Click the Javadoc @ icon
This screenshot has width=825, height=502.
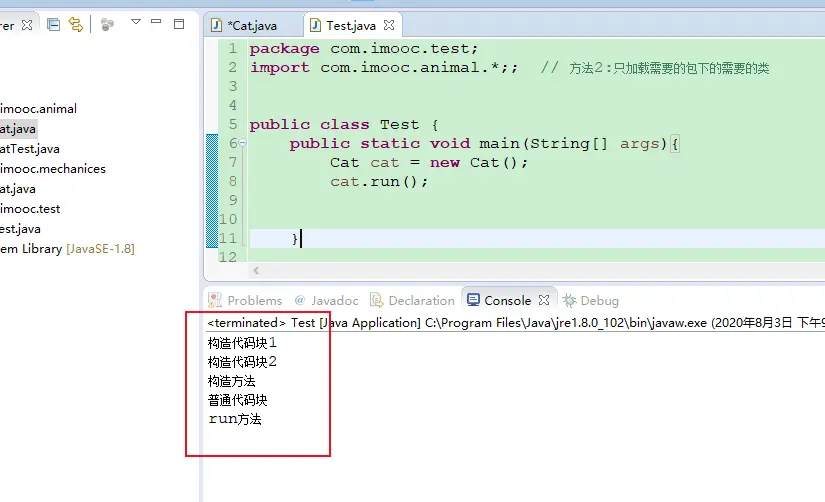click(x=299, y=300)
